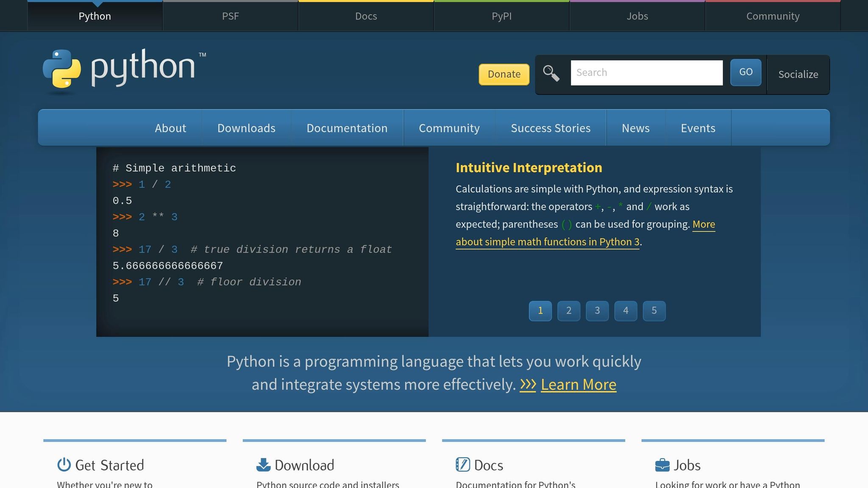Click the '# true division returns a float' comment

tap(291, 250)
